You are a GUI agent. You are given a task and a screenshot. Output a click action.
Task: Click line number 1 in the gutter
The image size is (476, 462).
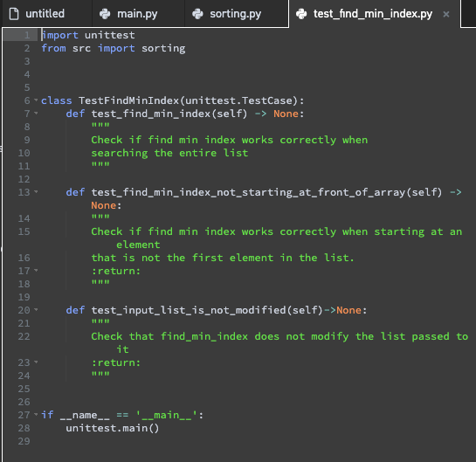[x=27, y=35]
